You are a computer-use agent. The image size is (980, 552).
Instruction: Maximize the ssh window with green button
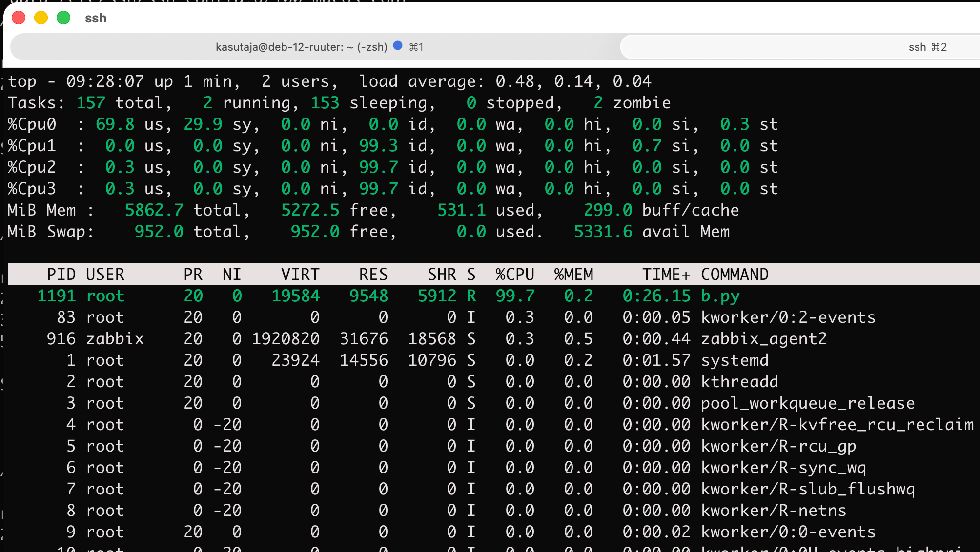(x=63, y=18)
